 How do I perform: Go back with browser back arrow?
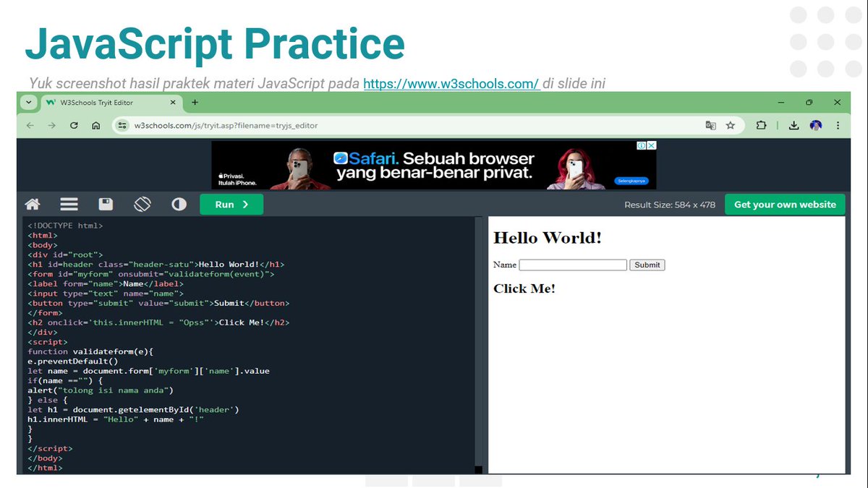30,125
